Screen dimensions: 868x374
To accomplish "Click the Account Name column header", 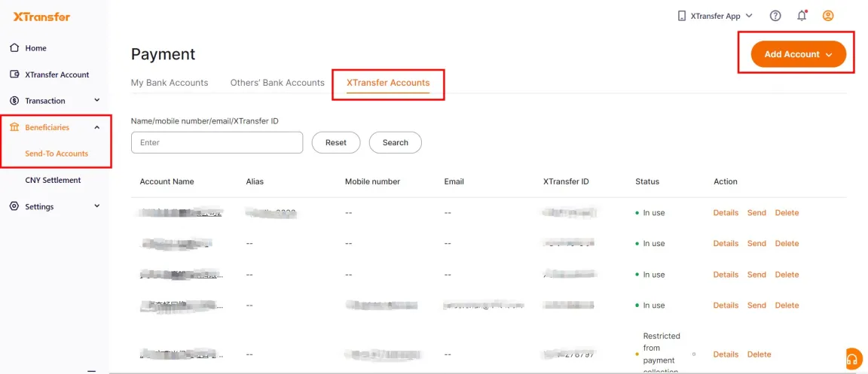I will (167, 181).
